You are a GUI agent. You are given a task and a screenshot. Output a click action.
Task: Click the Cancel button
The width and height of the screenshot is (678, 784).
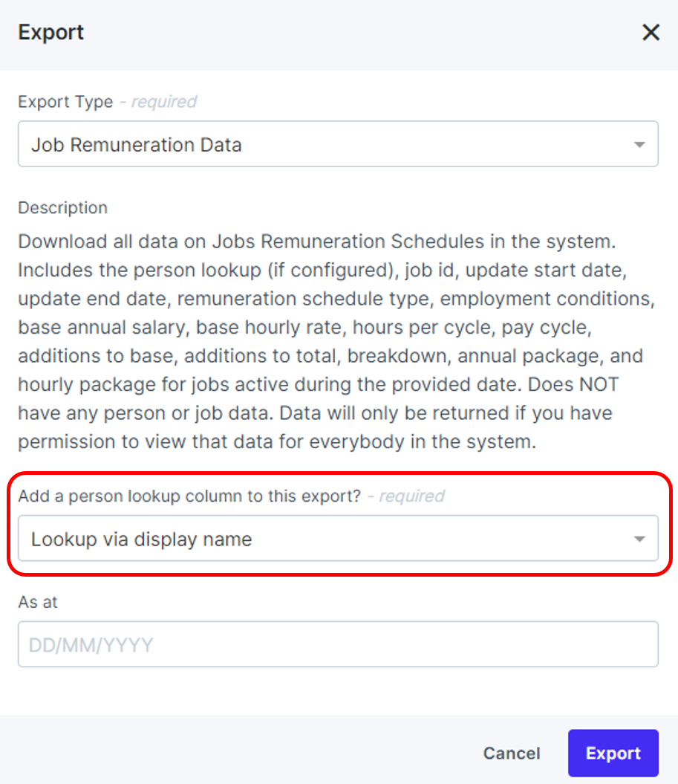[x=511, y=753]
